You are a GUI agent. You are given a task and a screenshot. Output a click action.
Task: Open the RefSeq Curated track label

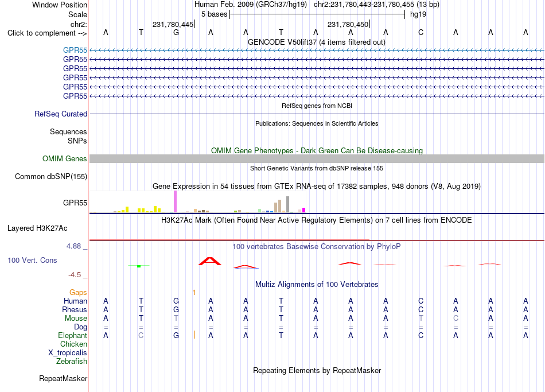point(61,114)
